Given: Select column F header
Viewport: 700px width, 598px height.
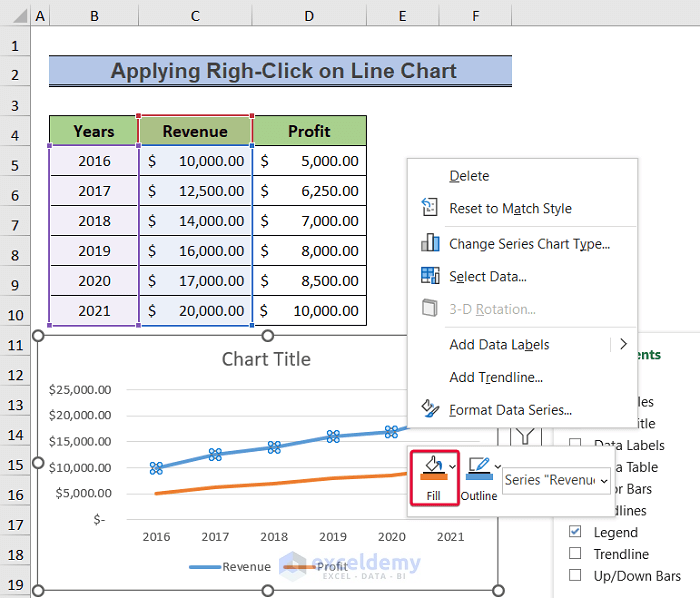Looking at the screenshot, I should 475,16.
